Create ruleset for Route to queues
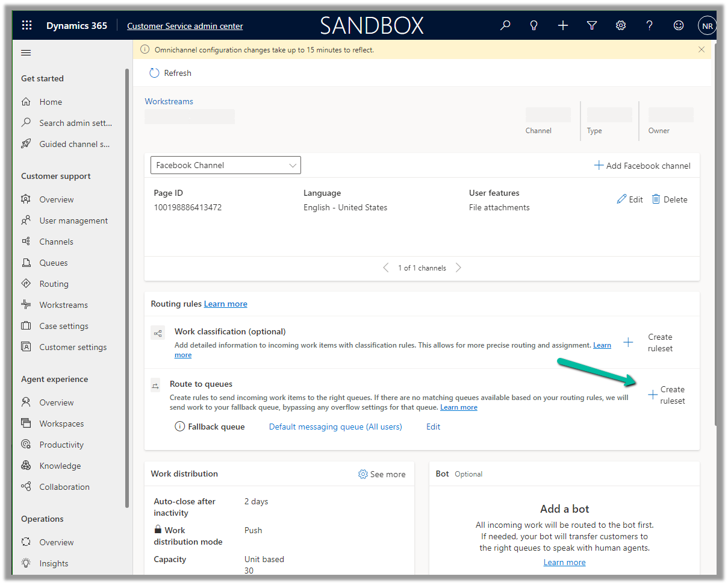This screenshot has width=728, height=585. (667, 395)
